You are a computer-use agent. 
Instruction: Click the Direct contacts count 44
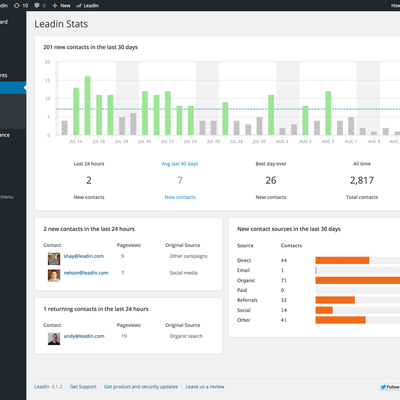[284, 260]
